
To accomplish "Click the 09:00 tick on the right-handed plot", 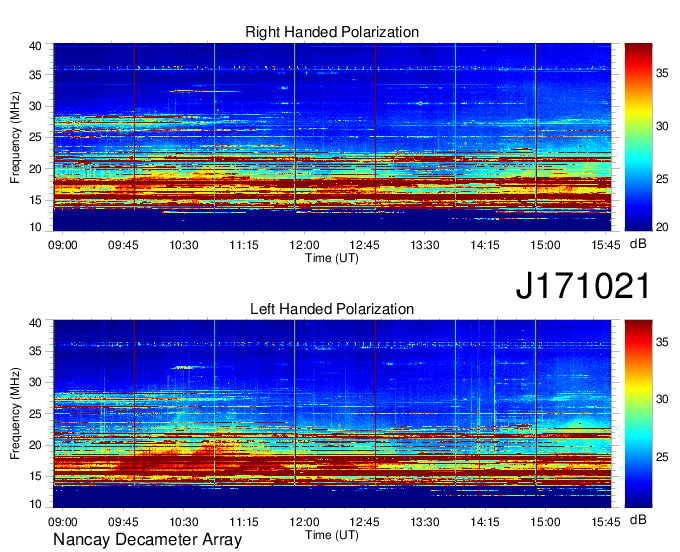I will (63, 245).
